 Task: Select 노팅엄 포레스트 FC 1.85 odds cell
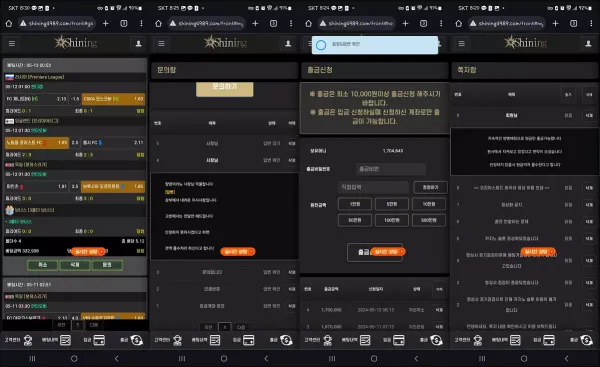point(37,142)
